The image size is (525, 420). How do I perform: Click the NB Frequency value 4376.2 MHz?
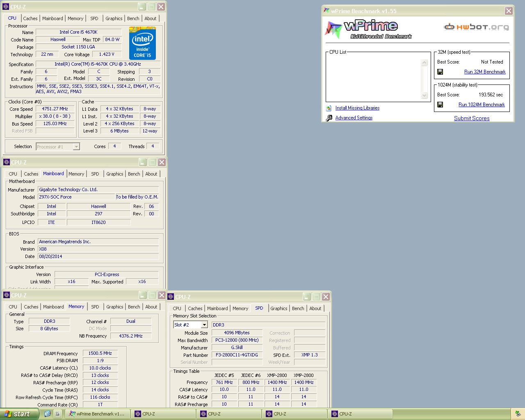pos(131,336)
